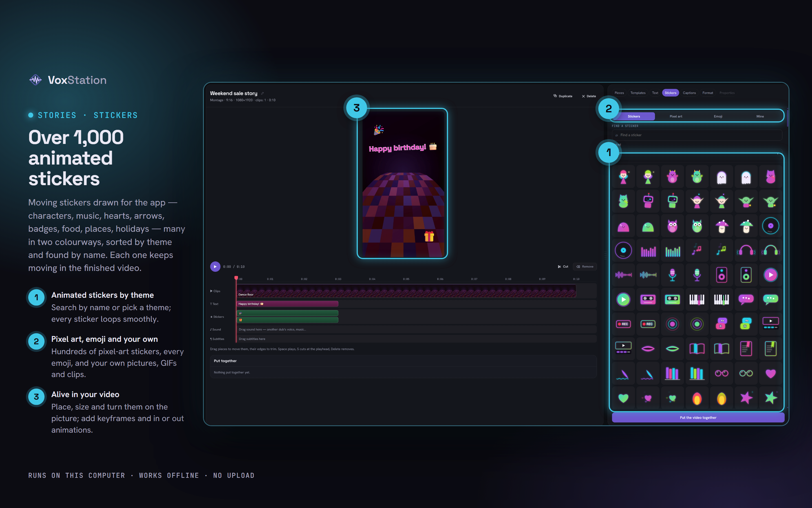This screenshot has height=508, width=812.
Task: Select the Stickers segment under the tabs
Action: point(634,116)
